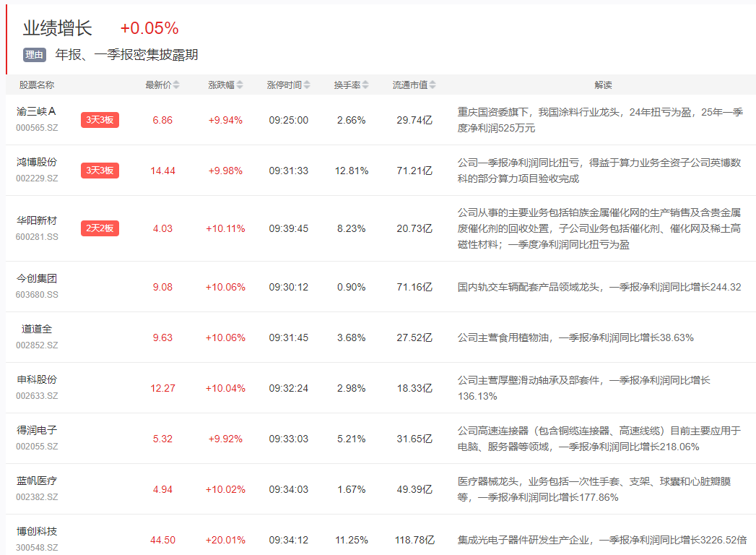
Task: Click stock code 002633.SZ
Action: click(x=37, y=396)
